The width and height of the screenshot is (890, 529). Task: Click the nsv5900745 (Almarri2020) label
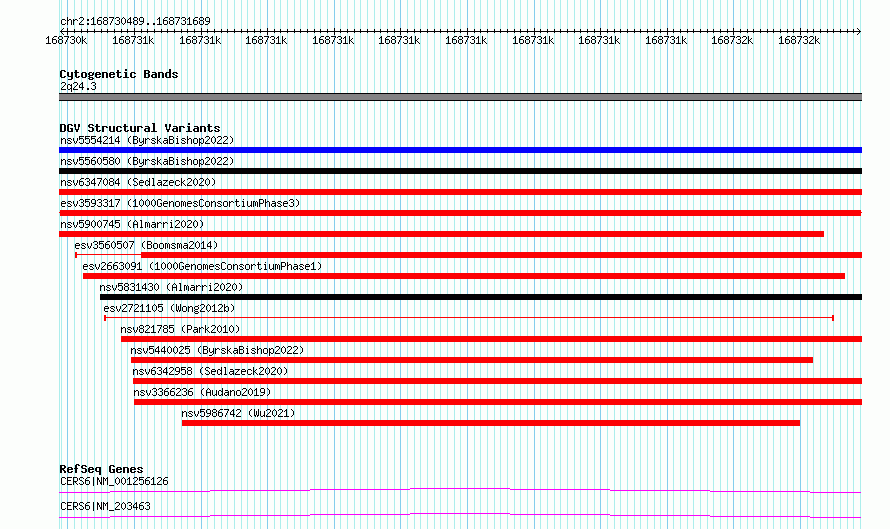[132, 224]
